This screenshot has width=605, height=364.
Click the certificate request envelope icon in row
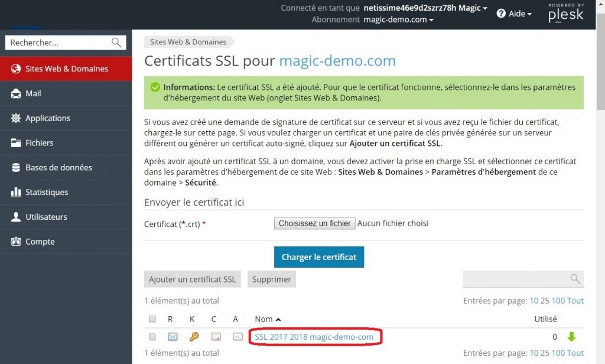point(173,337)
